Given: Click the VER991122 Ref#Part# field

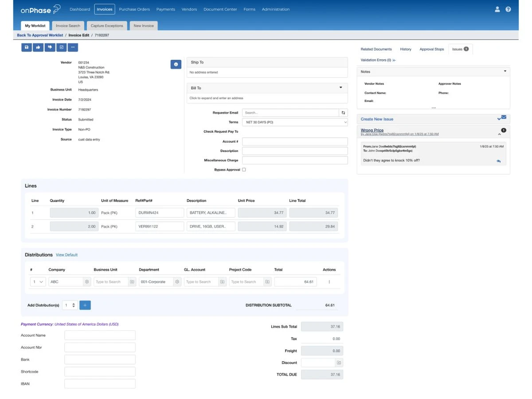Looking at the screenshot, I should pyautogui.click(x=160, y=226).
